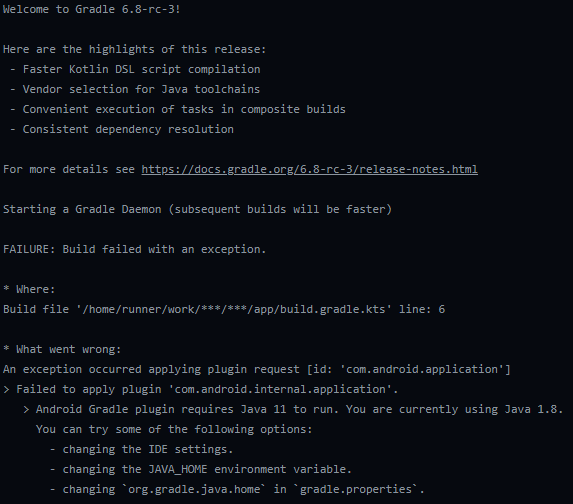Click the 'Convenient execution of tasks' line
Viewport: 573px width, 504px height.
tap(178, 109)
